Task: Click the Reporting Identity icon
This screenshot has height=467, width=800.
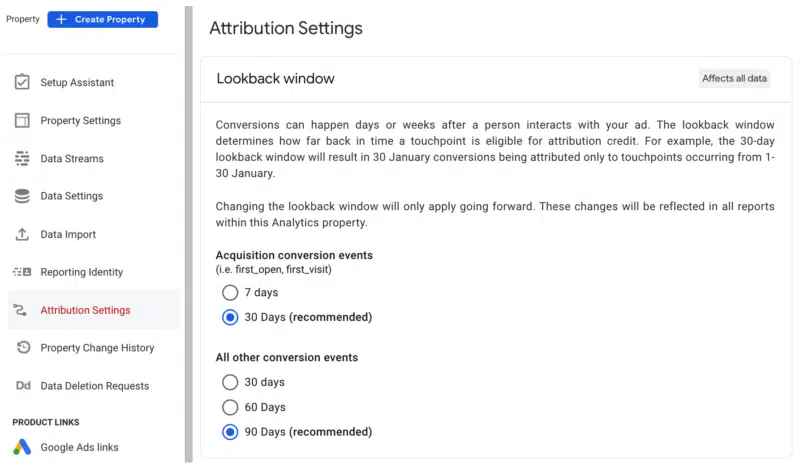Action: [22, 272]
